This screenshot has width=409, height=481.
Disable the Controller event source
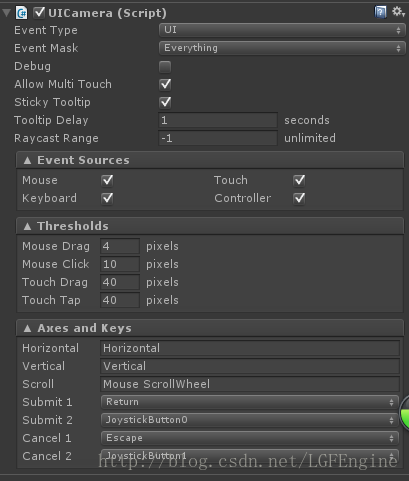click(299, 198)
